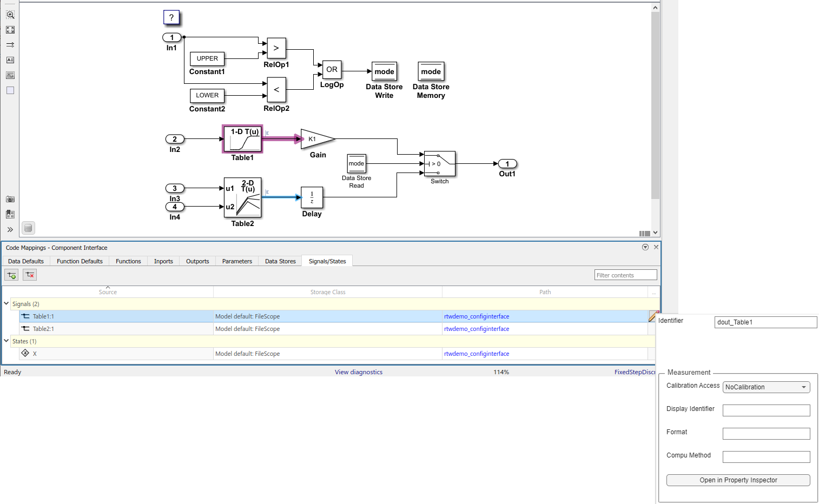The width and height of the screenshot is (819, 504).
Task: Open the model data database icon
Action: [x=28, y=228]
